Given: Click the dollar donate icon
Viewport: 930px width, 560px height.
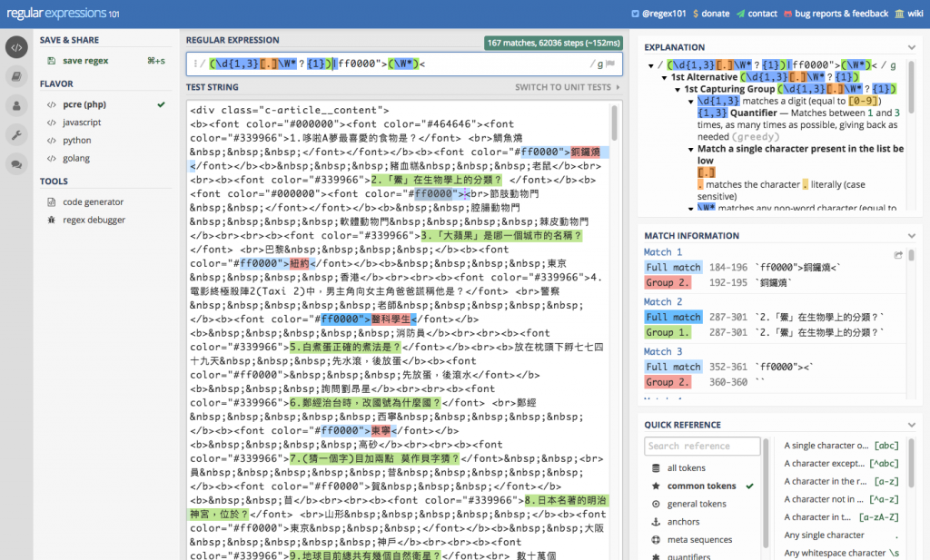Looking at the screenshot, I should pos(696,14).
